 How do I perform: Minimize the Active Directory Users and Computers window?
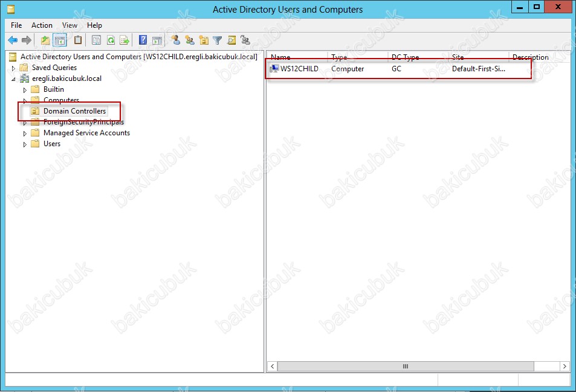click(520, 7)
